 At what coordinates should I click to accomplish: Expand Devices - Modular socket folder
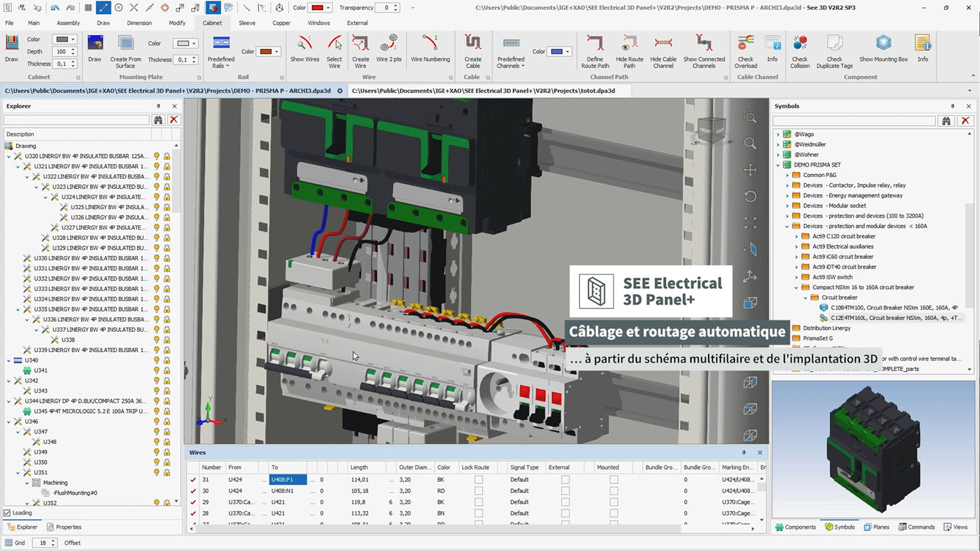[788, 206]
